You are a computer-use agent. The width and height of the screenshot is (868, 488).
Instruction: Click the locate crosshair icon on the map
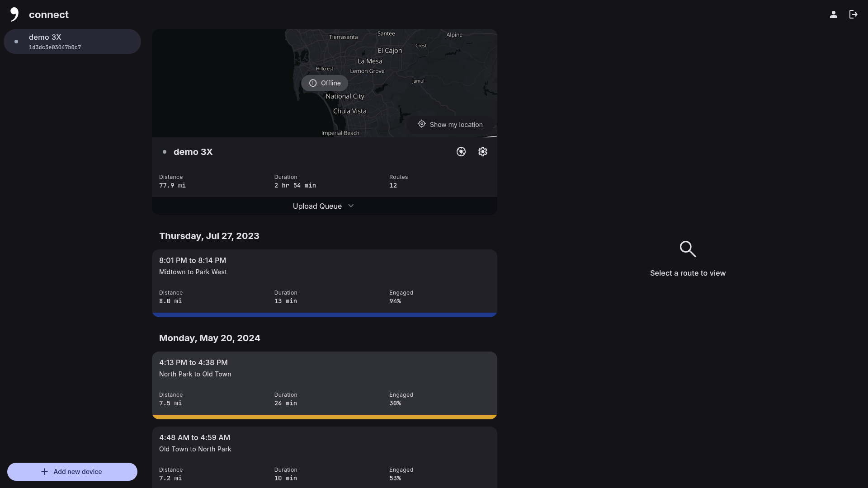coord(421,124)
